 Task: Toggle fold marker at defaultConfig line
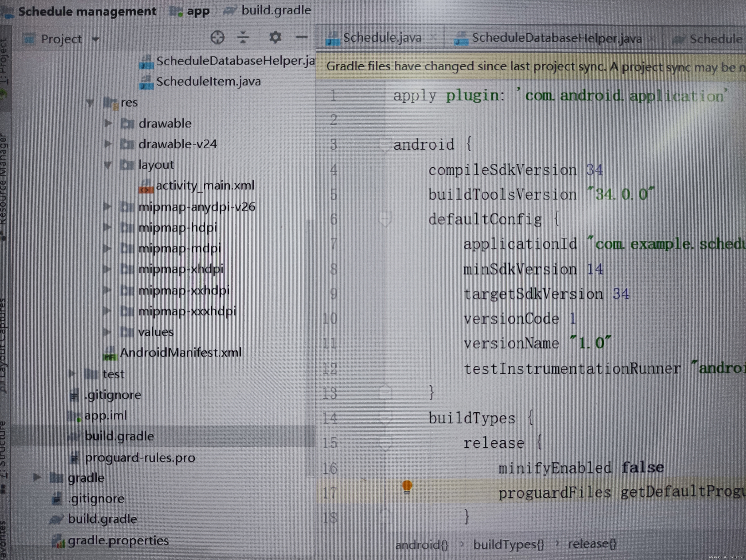(385, 219)
